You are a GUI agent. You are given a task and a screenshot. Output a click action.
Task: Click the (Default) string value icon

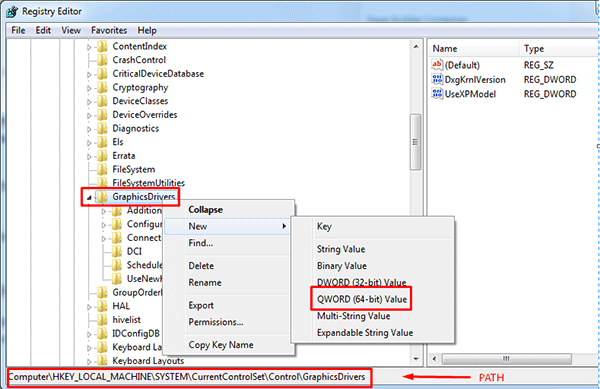[x=437, y=65]
